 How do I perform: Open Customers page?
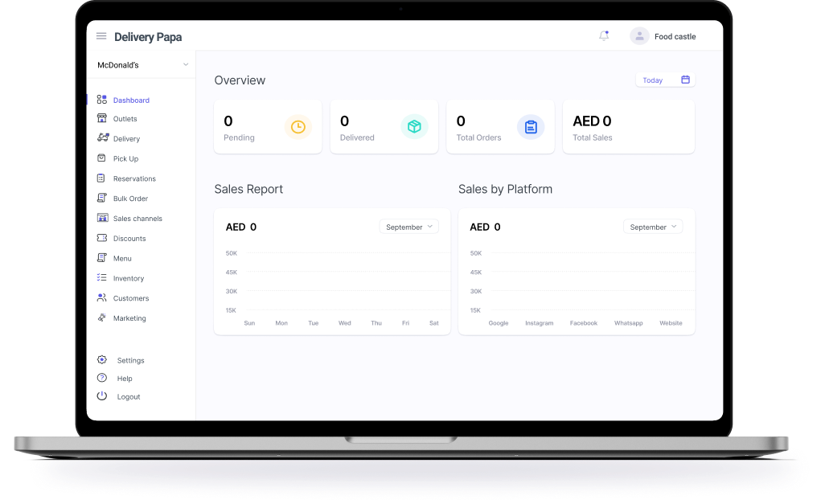pyautogui.click(x=131, y=298)
